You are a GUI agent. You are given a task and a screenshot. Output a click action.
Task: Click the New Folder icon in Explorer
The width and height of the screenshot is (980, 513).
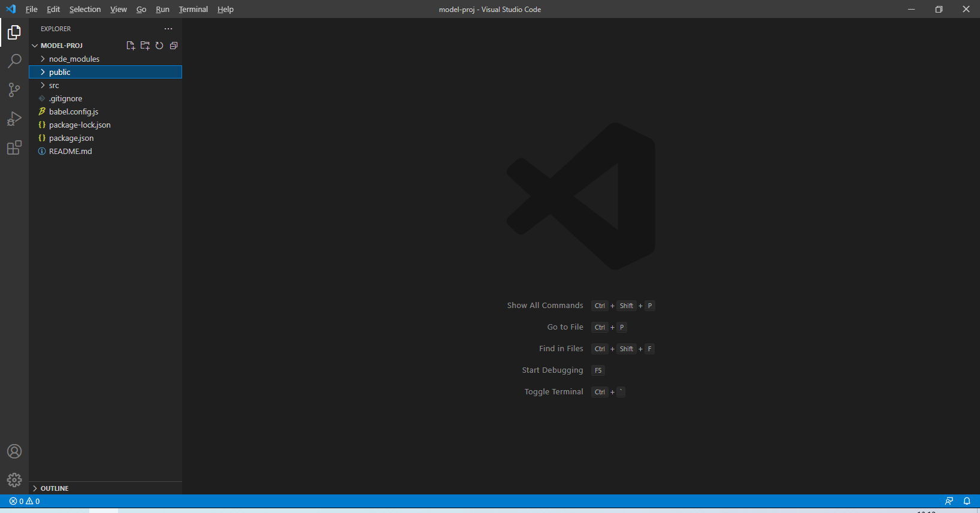pyautogui.click(x=145, y=46)
